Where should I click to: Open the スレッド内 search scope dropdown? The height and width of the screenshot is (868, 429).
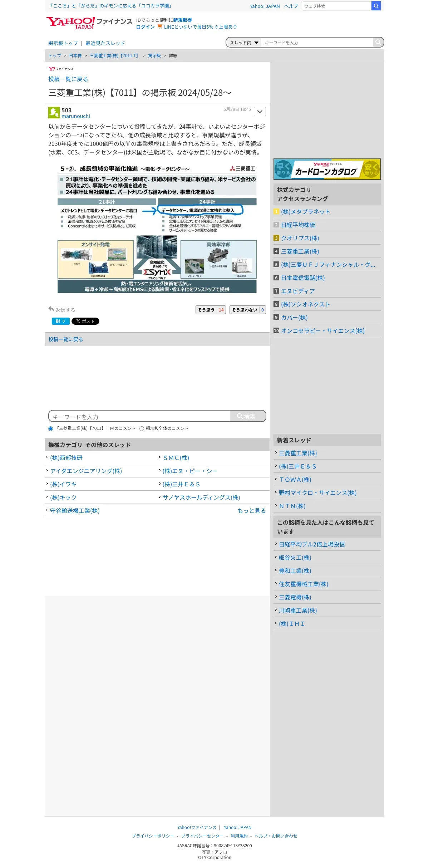coord(244,43)
